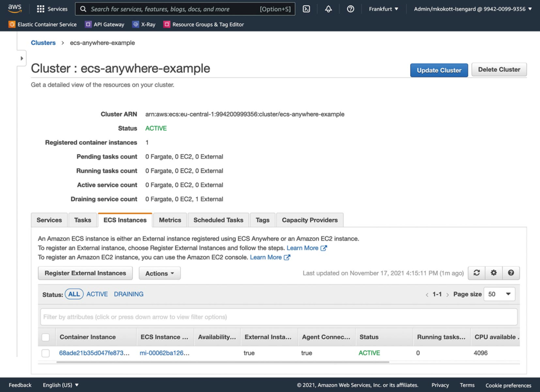Open the English (US) language selector
The height and width of the screenshot is (392, 540).
pyautogui.click(x=61, y=385)
